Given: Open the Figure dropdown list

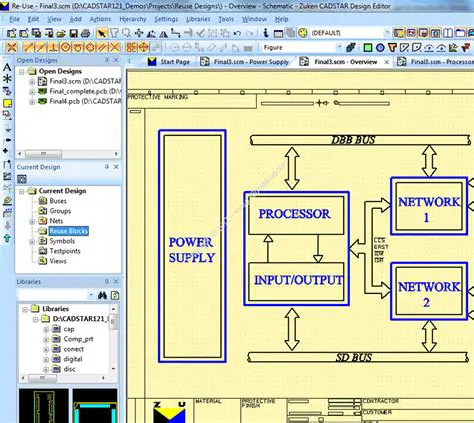Looking at the screenshot, I should (339, 47).
